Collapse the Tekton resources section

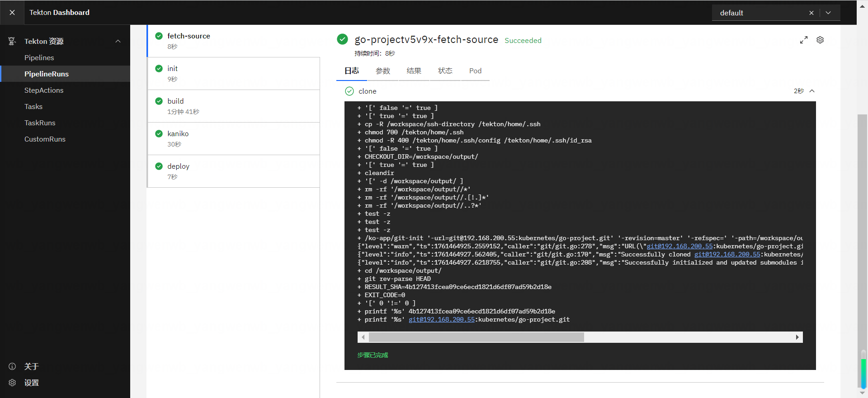click(118, 42)
